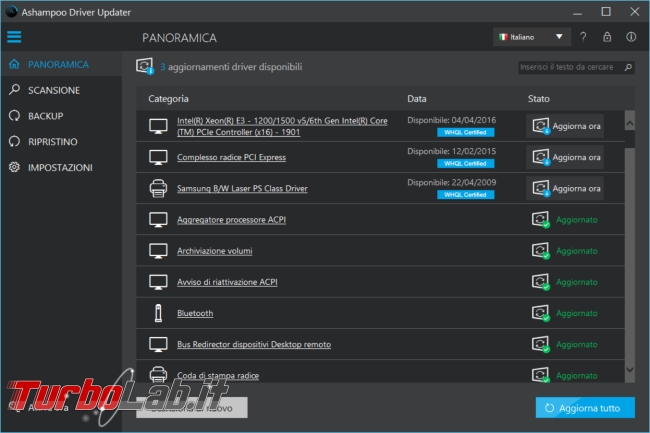
Task: Click Aggiornato status for Aggregatore processore ACPI
Action: tap(577, 220)
